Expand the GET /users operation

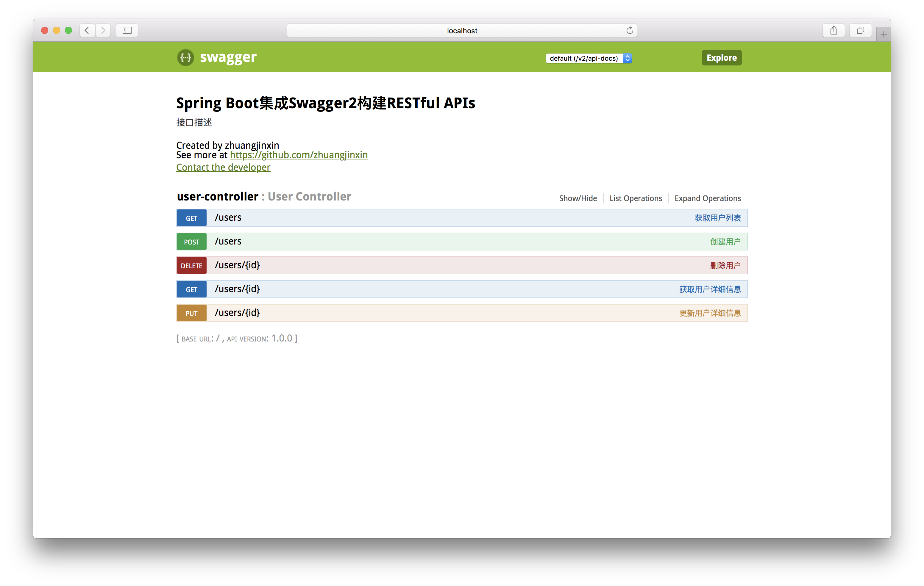pos(228,217)
